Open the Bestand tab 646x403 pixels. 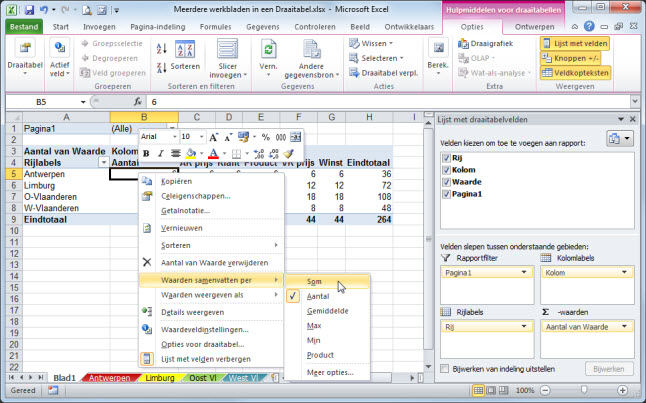click(24, 27)
